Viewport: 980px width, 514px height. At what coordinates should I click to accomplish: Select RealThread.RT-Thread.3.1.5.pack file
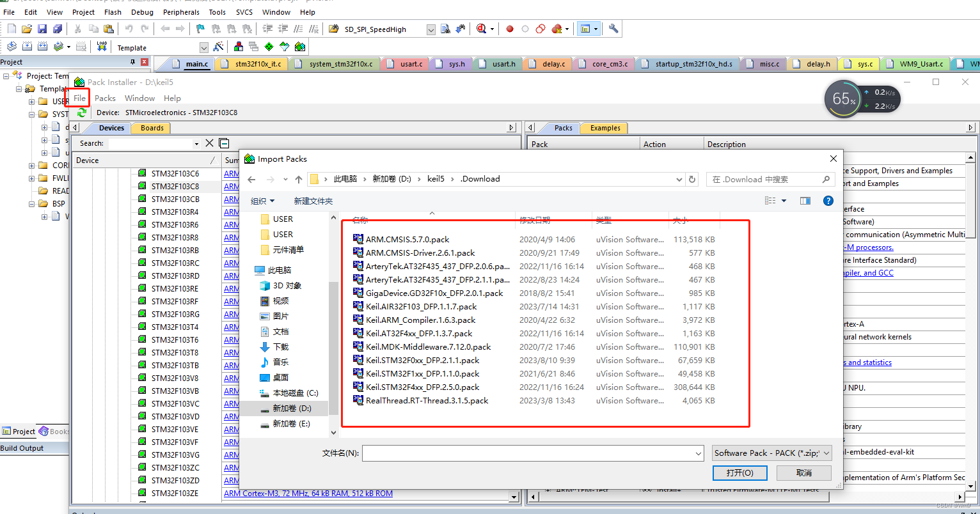(x=420, y=401)
